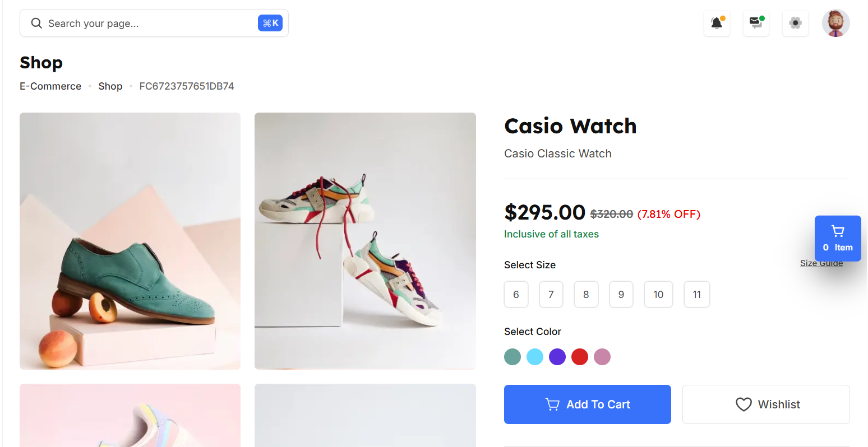Select size 8
This screenshot has height=447, width=868.
coord(586,295)
